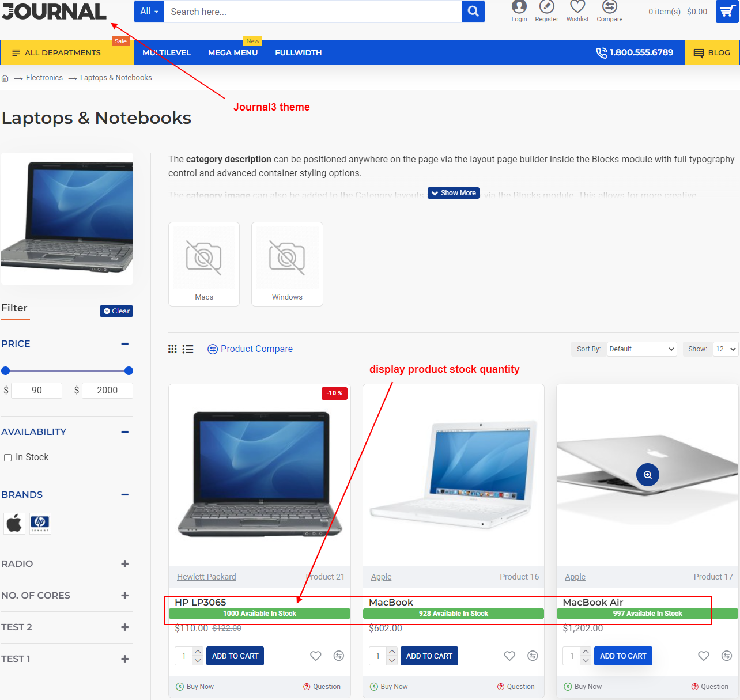Filter by HP brand logo
The height and width of the screenshot is (700, 740).
pos(40,524)
